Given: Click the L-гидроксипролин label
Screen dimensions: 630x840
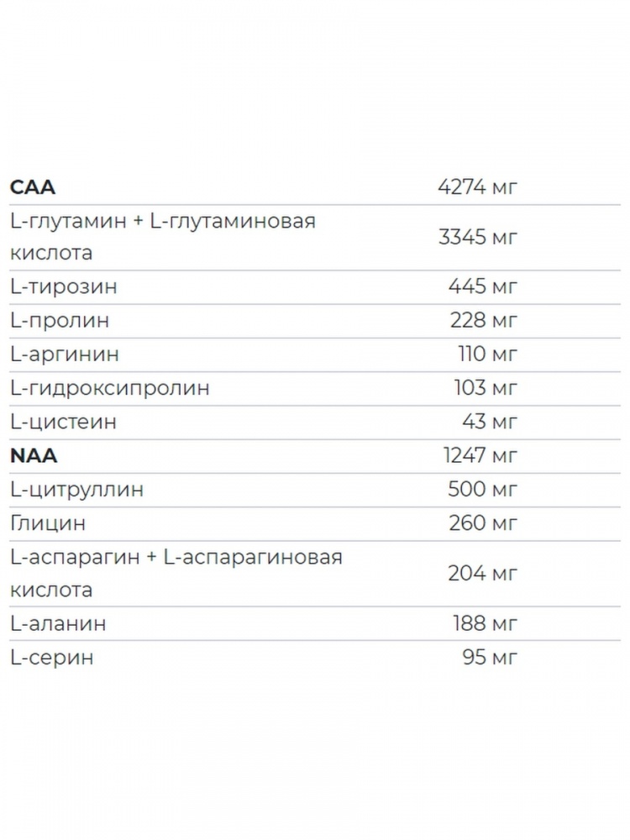Looking at the screenshot, I should [x=109, y=388].
